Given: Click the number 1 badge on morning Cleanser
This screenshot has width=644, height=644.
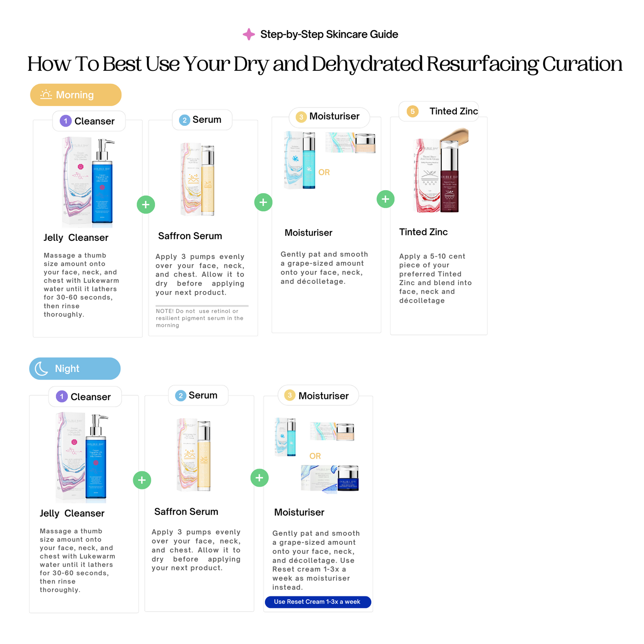Looking at the screenshot, I should click(x=65, y=121).
